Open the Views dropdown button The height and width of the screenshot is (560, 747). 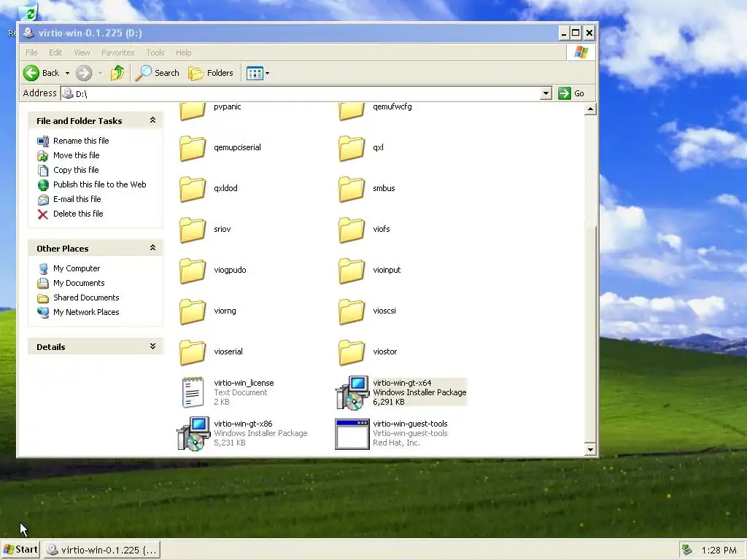click(258, 74)
